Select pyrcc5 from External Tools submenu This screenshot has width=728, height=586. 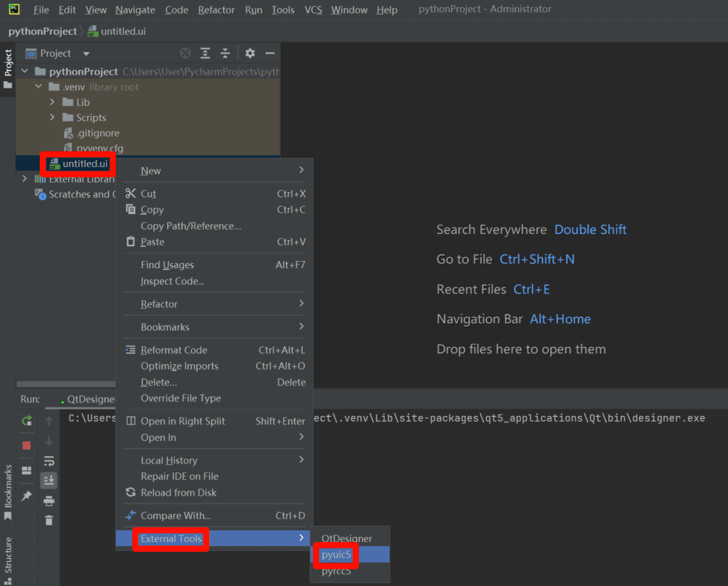click(350, 570)
